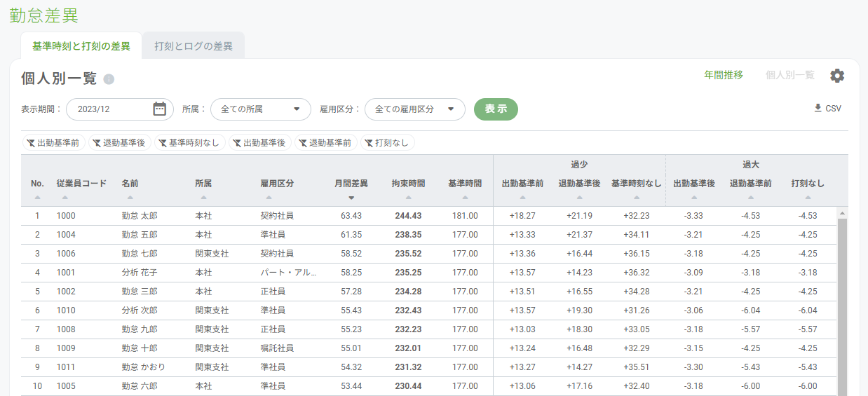Sort by No. column arrow
Screen dimensions: 868x396
pyautogui.click(x=37, y=198)
